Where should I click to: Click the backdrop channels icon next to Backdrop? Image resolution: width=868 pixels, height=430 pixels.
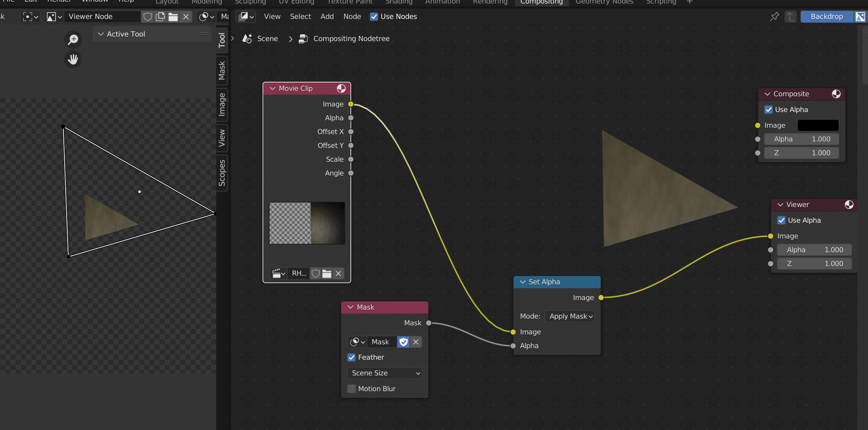tap(860, 16)
